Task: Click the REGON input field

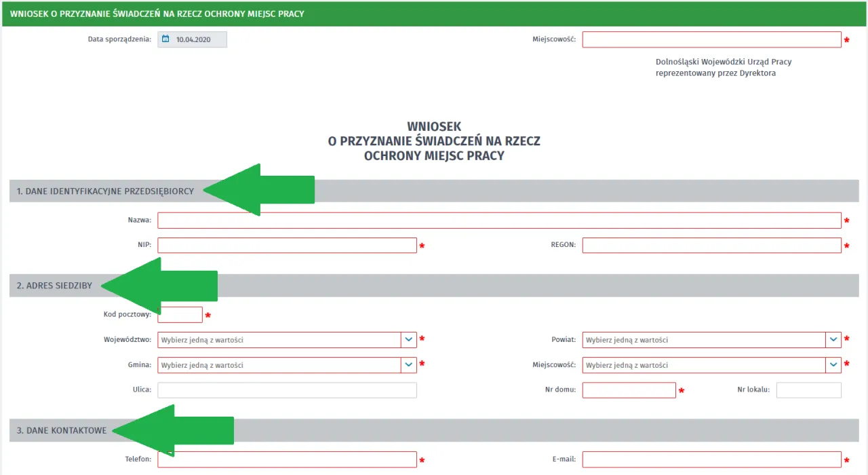Action: tap(711, 245)
